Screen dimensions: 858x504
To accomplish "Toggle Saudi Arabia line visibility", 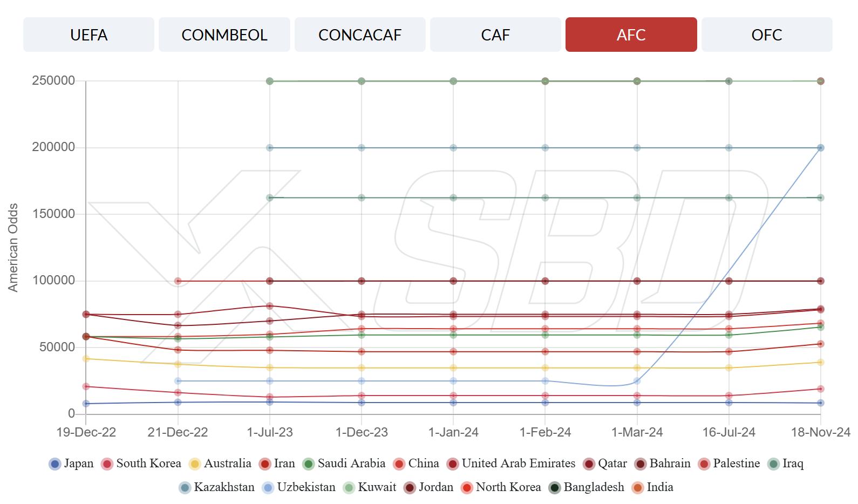I will (309, 464).
